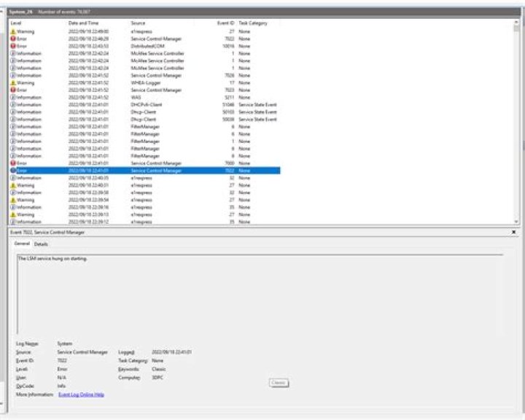The image size is (525, 420).
Task: Select the WAS source cell
Action: (136, 98)
